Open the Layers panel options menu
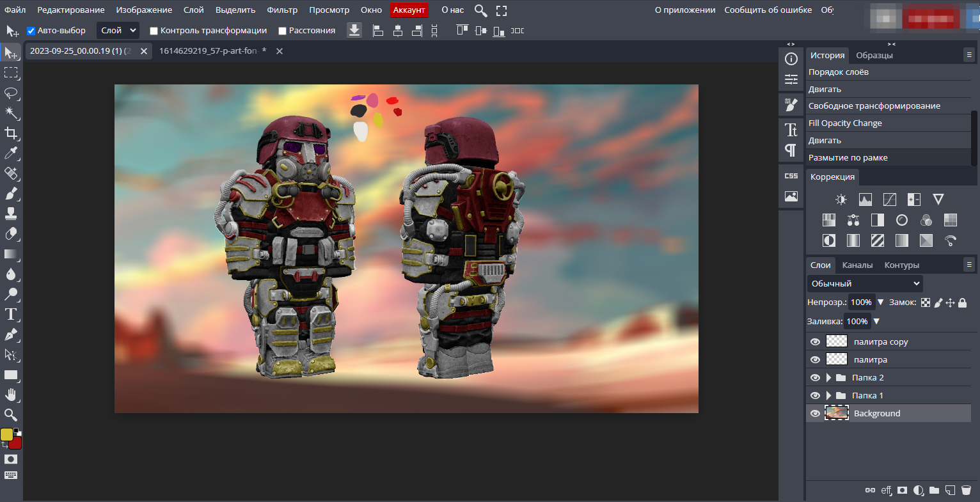Viewport: 980px width, 502px height. click(969, 264)
